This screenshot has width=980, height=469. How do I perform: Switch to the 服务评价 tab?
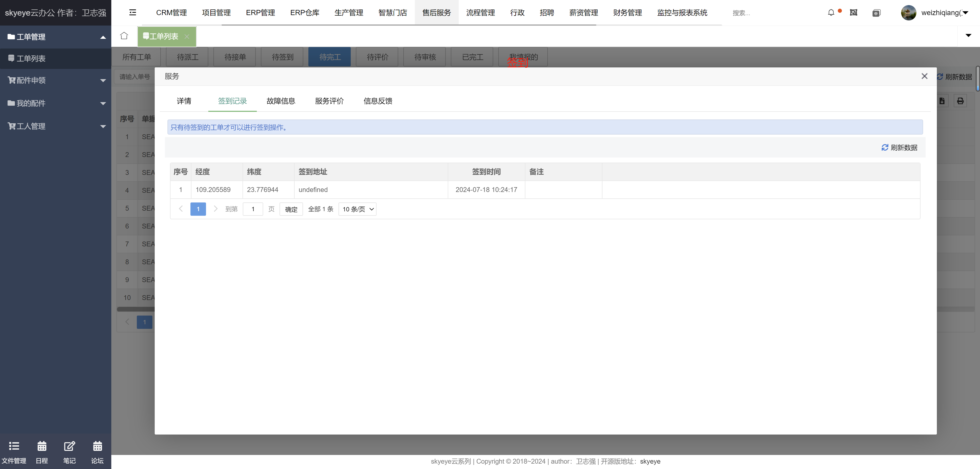[329, 101]
